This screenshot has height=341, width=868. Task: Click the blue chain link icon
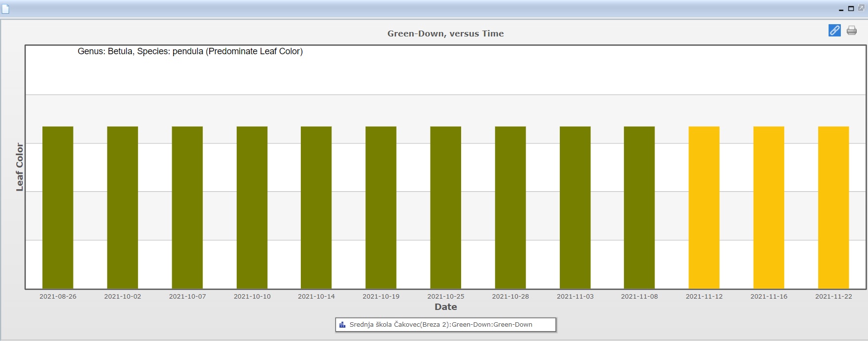pyautogui.click(x=834, y=31)
